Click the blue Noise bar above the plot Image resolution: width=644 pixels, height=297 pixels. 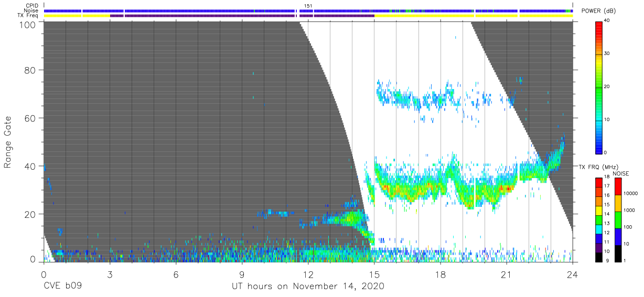click(x=308, y=10)
